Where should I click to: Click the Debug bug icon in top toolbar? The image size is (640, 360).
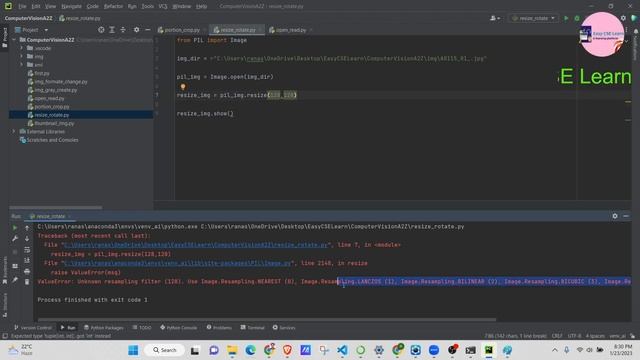tap(577, 18)
